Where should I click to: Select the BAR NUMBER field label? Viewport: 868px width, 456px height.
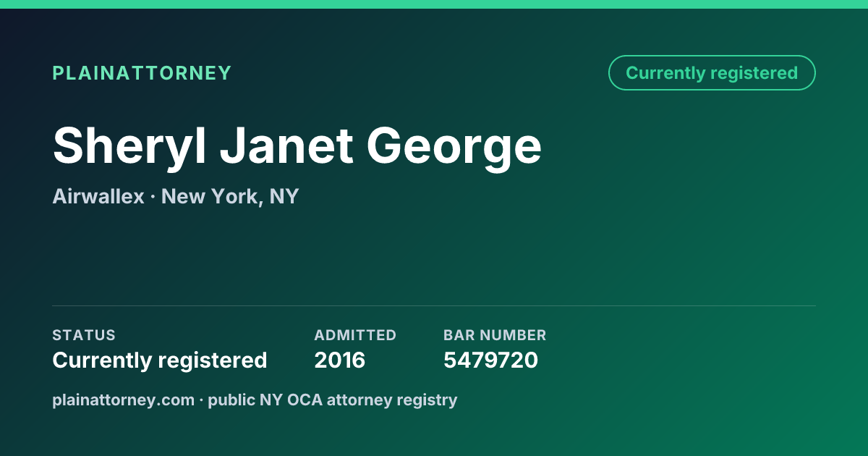coord(495,335)
